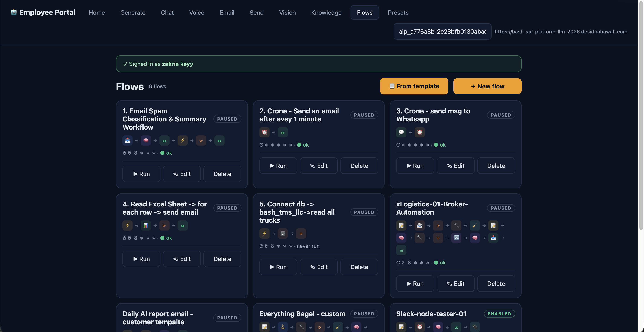The height and width of the screenshot is (332, 644).
Task: Open the bash-xai-platform URL link
Action: (561, 32)
